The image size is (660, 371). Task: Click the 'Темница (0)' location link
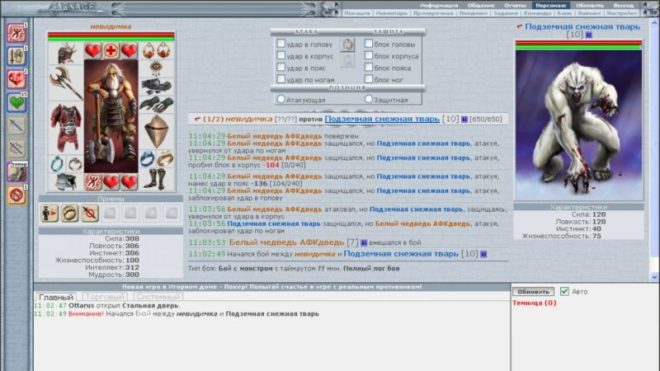535,303
